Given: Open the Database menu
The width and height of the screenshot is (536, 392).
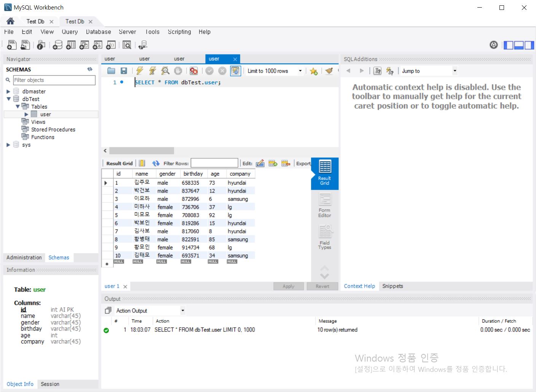Looking at the screenshot, I should (99, 32).
